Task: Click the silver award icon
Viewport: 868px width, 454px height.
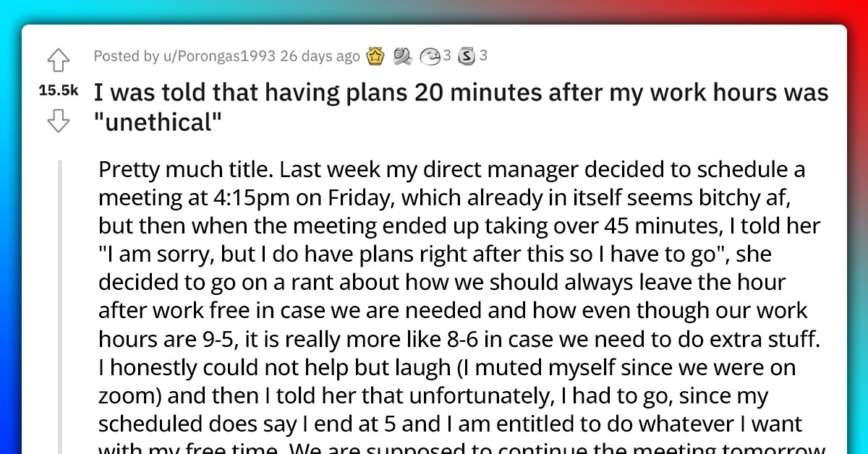Action: [467, 56]
